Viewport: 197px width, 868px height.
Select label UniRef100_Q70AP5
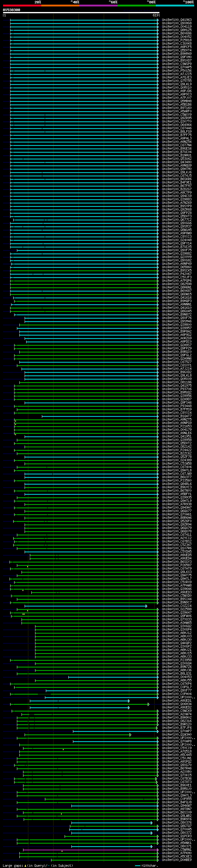coord(177,67)
